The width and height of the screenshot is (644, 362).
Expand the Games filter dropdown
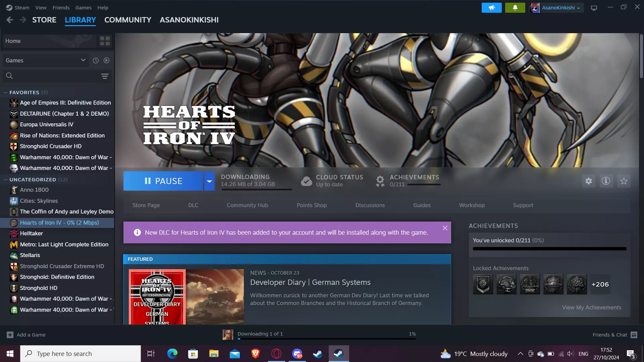(x=83, y=60)
